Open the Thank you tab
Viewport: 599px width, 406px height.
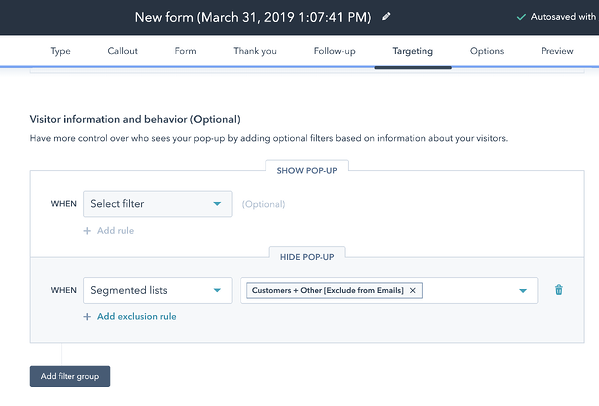[255, 51]
